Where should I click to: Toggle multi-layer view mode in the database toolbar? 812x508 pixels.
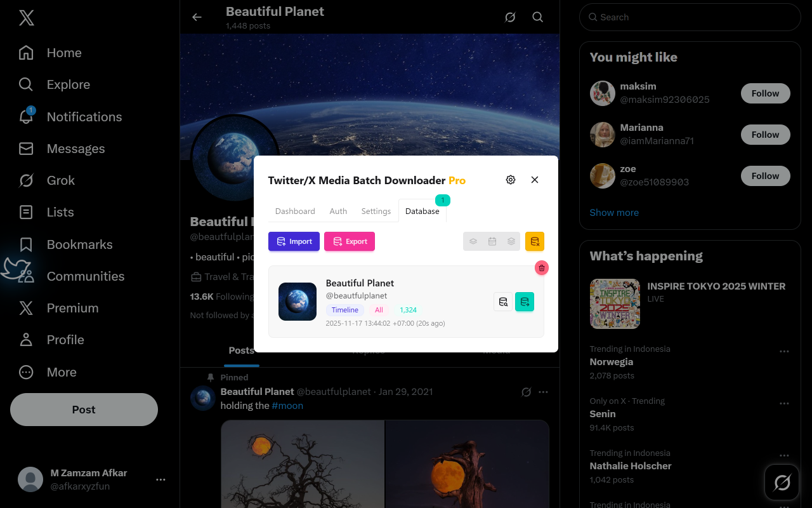(x=511, y=241)
